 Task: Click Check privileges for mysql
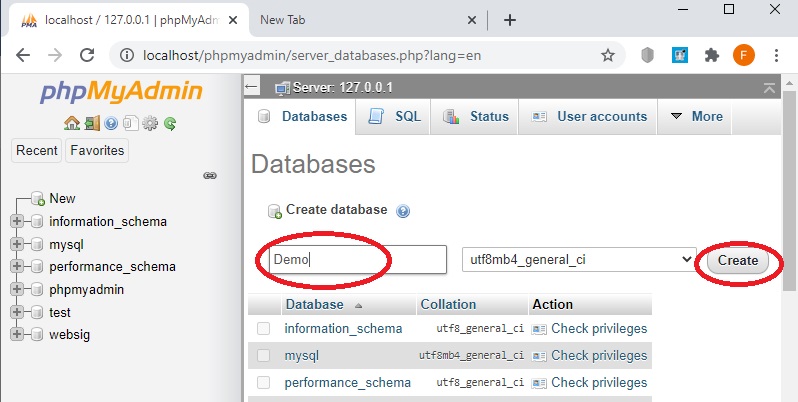pos(599,356)
